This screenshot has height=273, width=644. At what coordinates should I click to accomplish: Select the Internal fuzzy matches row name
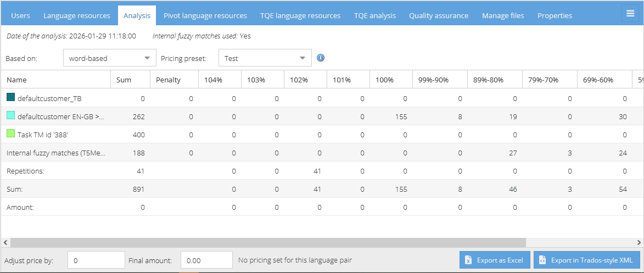pos(56,153)
